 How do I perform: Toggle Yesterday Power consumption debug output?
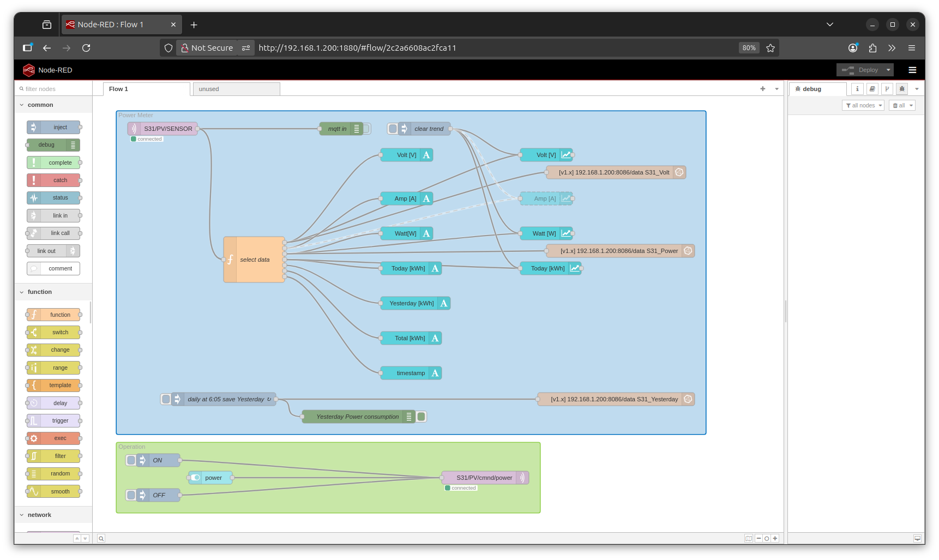pos(421,417)
